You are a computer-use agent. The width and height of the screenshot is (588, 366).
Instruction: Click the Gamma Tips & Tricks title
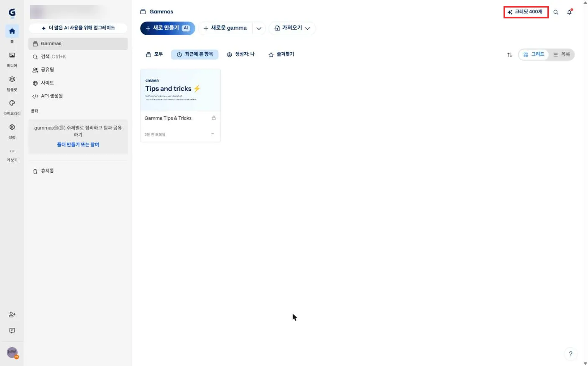[x=168, y=118]
